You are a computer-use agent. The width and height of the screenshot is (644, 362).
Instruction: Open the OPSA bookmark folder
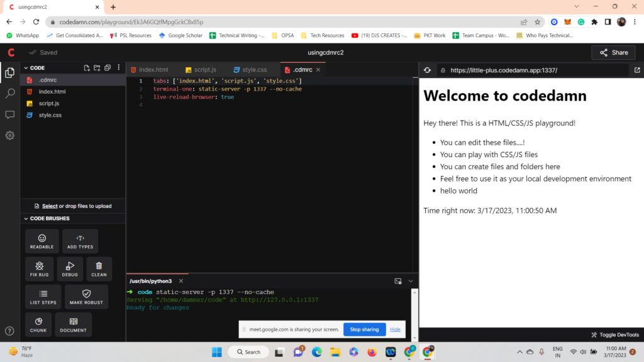[x=283, y=36]
